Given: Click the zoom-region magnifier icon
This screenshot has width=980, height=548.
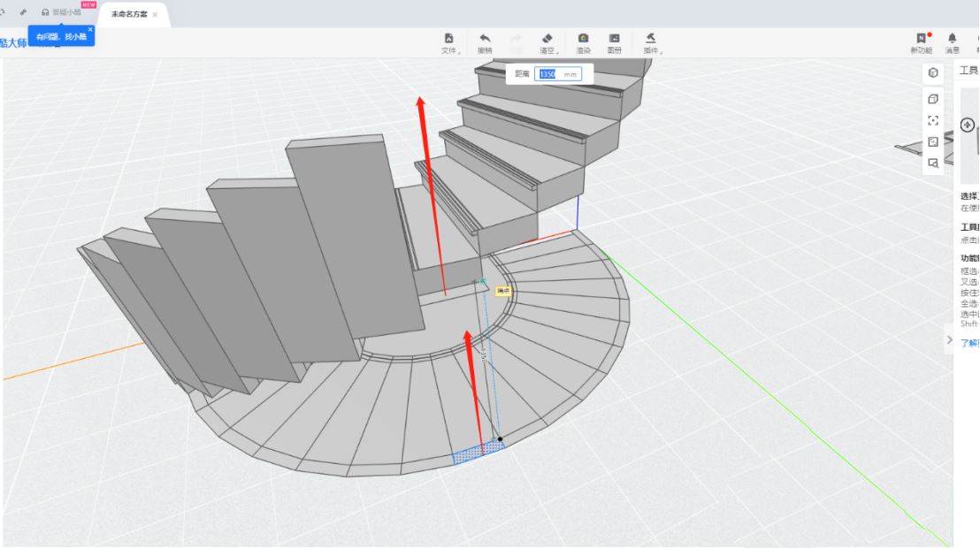Looking at the screenshot, I should (933, 164).
